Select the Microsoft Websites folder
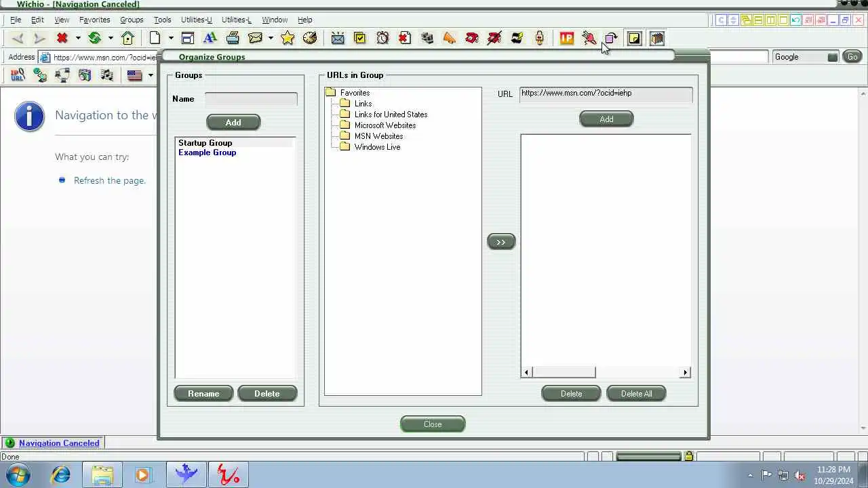Image resolution: width=868 pixels, height=488 pixels. (x=384, y=125)
